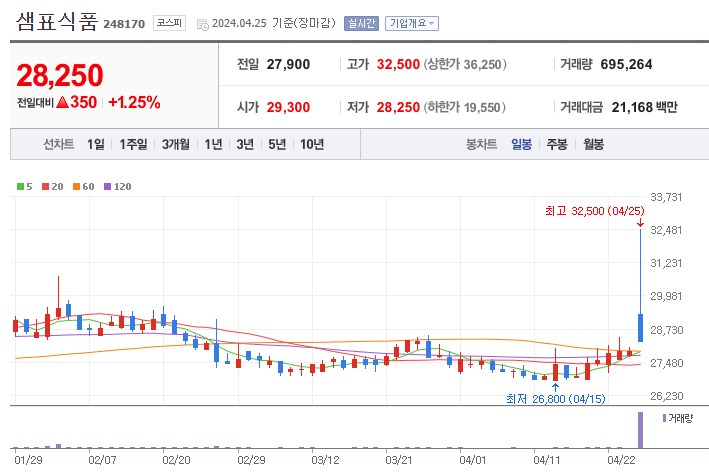Image resolution: width=709 pixels, height=476 pixels.
Task: Select the 10년 line chart period
Action: 312,144
